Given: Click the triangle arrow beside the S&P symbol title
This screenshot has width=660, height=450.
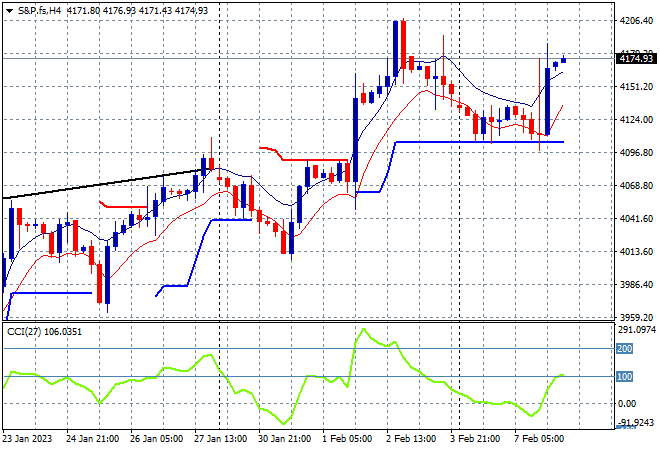Looking at the screenshot, I should pyautogui.click(x=9, y=10).
